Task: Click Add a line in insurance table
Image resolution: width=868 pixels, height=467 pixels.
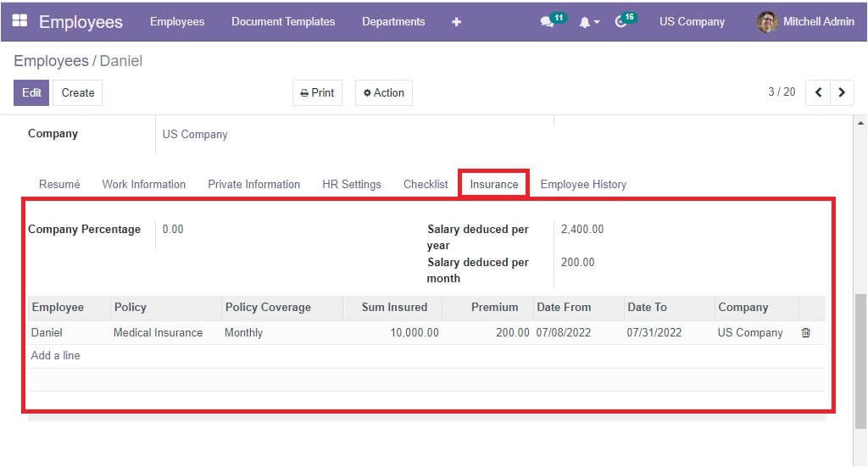Action: click(56, 356)
